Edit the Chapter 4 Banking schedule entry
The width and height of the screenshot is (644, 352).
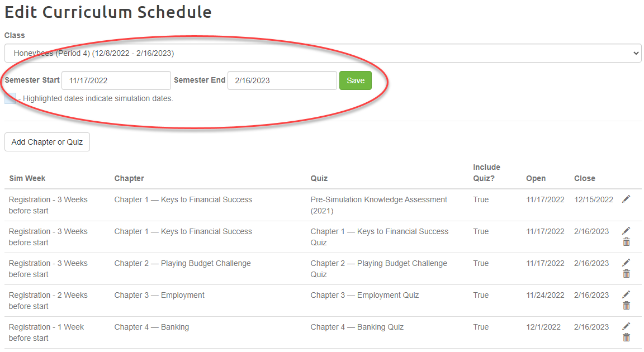626,326
